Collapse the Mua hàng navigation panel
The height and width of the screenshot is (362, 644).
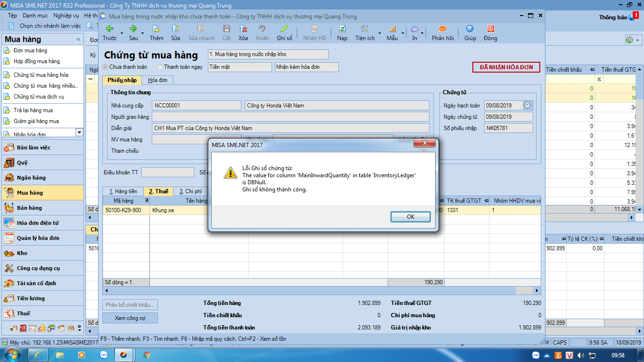pos(78,40)
